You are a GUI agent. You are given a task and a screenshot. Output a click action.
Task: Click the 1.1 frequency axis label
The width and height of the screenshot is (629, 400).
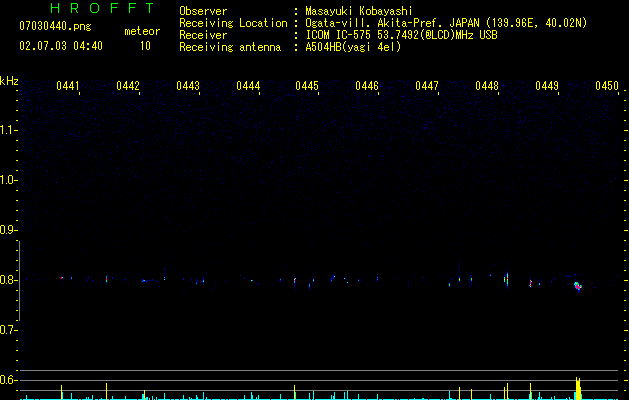click(8, 130)
